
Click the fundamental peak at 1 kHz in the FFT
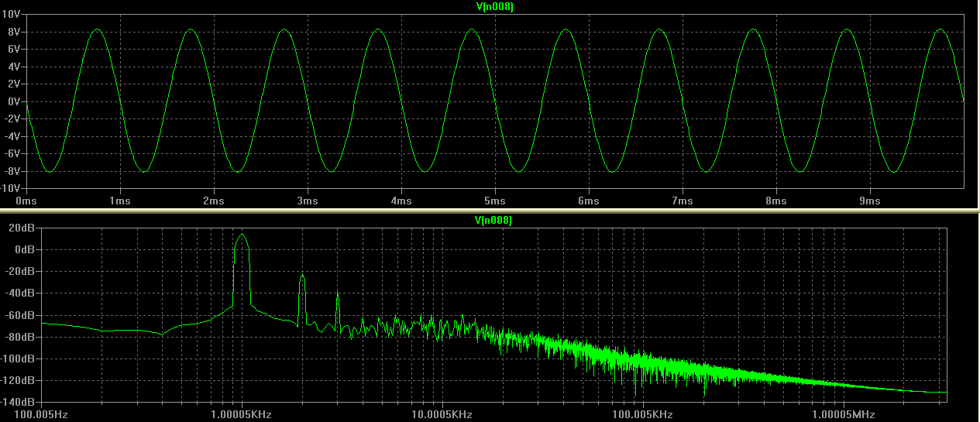(242, 235)
